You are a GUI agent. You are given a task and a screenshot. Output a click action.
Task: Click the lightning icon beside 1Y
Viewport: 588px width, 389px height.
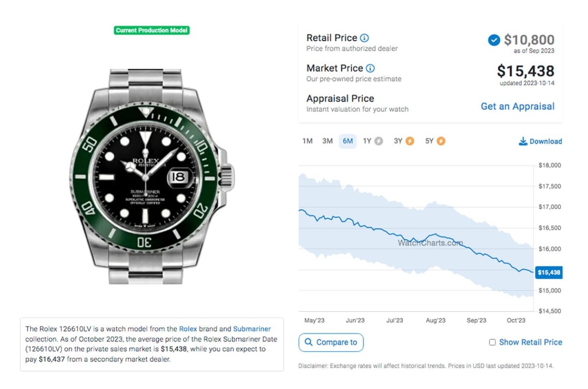378,141
